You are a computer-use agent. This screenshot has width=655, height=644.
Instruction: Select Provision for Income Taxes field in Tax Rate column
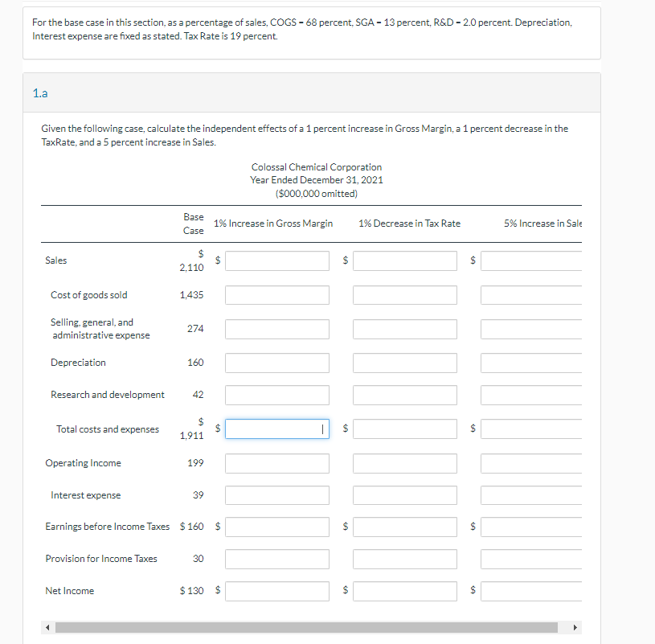tap(405, 559)
